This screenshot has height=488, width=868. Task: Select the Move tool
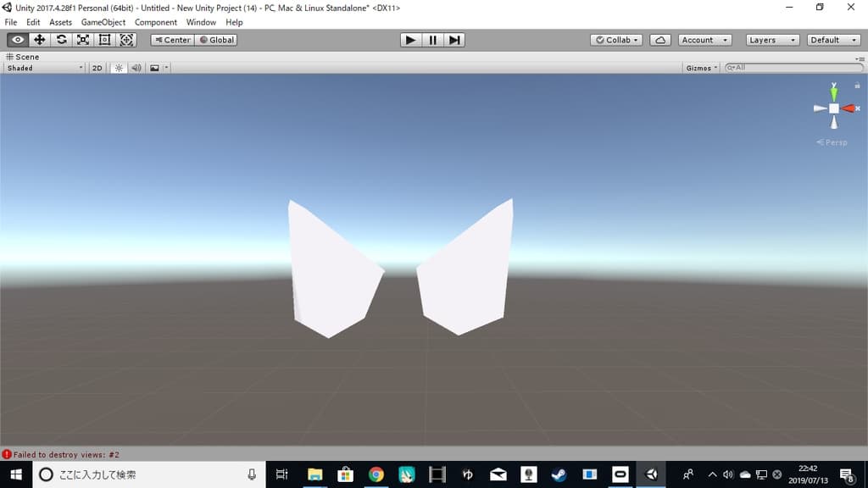click(39, 40)
